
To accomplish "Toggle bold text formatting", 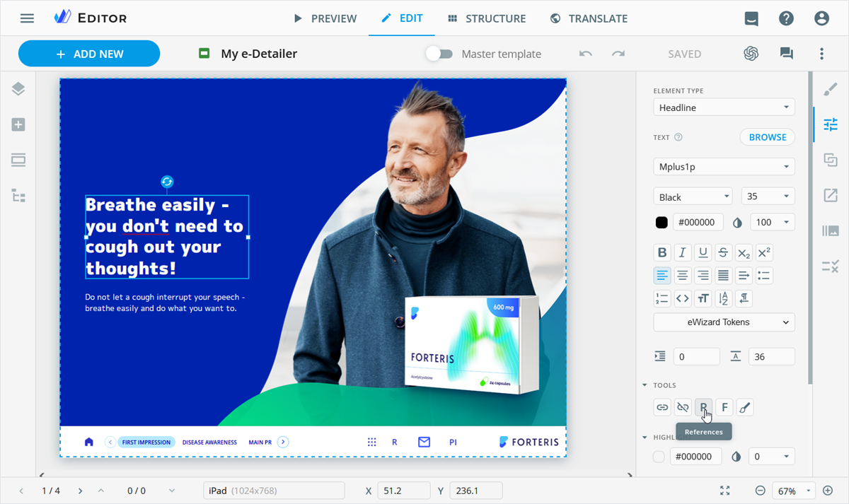I will pyautogui.click(x=662, y=252).
